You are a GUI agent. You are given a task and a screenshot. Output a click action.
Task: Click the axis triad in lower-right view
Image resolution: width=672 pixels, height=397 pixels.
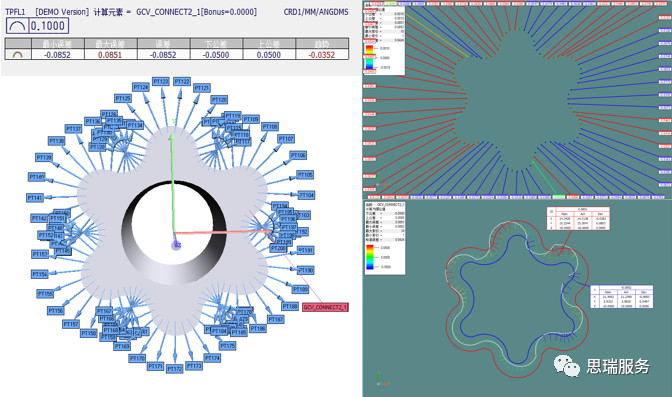(x=381, y=379)
